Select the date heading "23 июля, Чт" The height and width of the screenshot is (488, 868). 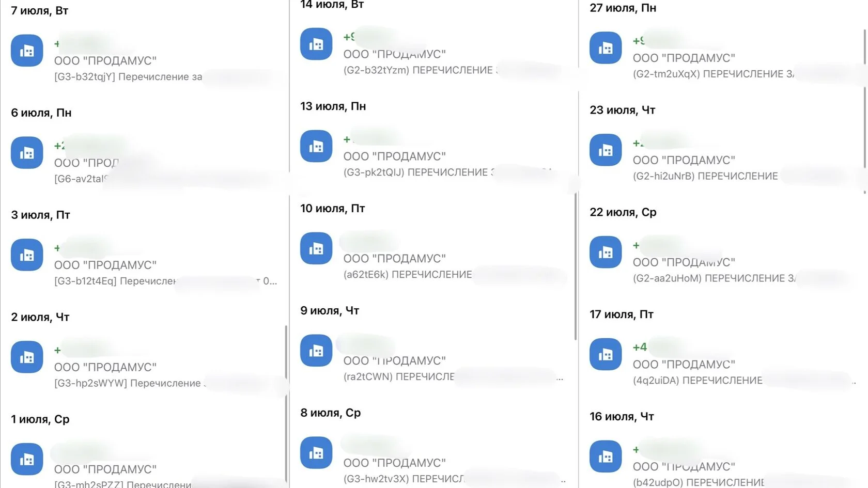[623, 110]
